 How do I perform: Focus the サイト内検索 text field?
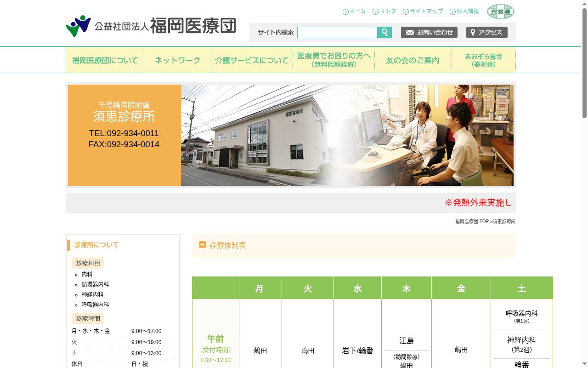point(337,32)
